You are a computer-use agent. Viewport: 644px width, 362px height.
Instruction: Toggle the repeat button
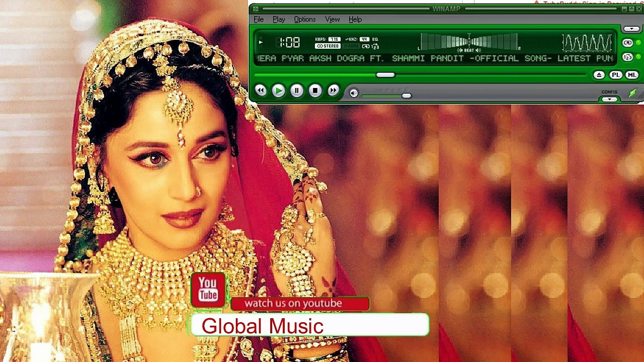click(x=627, y=43)
